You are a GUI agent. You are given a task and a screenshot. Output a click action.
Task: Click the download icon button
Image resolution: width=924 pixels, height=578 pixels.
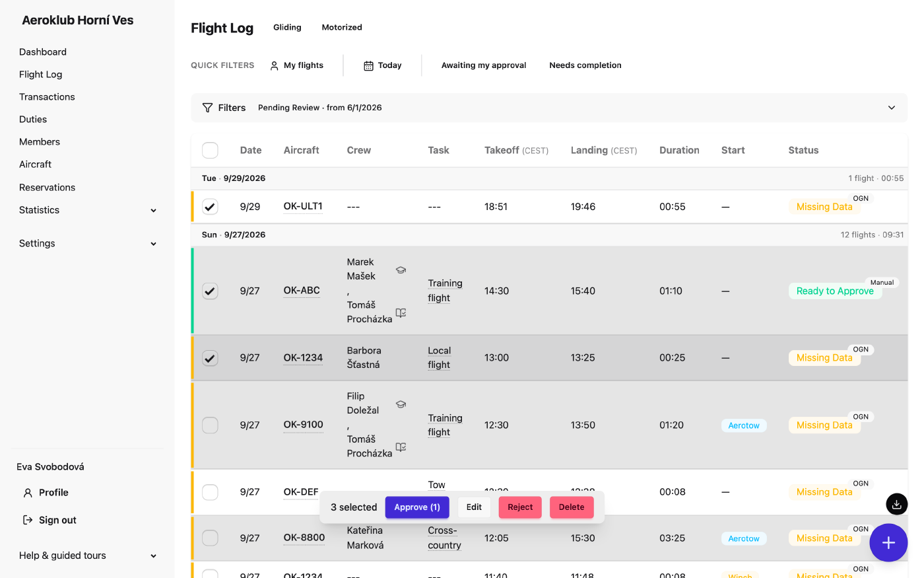tap(896, 504)
